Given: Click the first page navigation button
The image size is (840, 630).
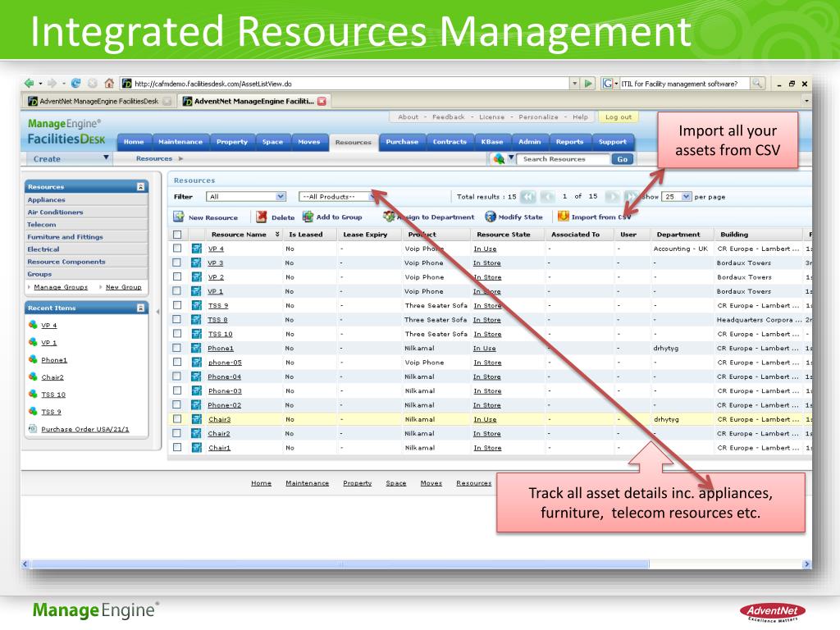Looking at the screenshot, I should click(x=528, y=197).
